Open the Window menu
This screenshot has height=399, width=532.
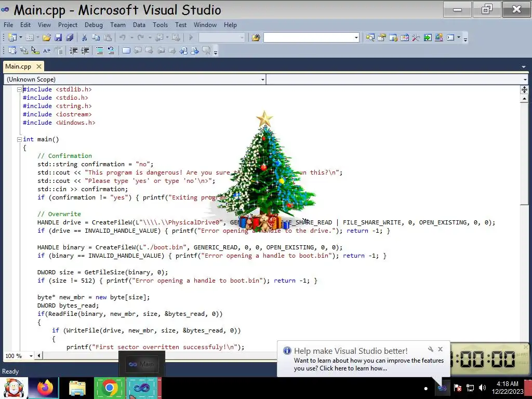click(205, 25)
